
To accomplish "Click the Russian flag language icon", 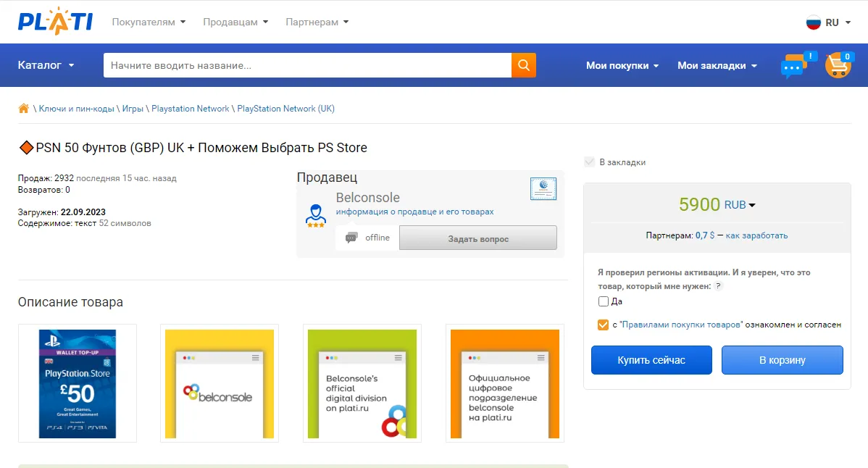I will tap(813, 22).
